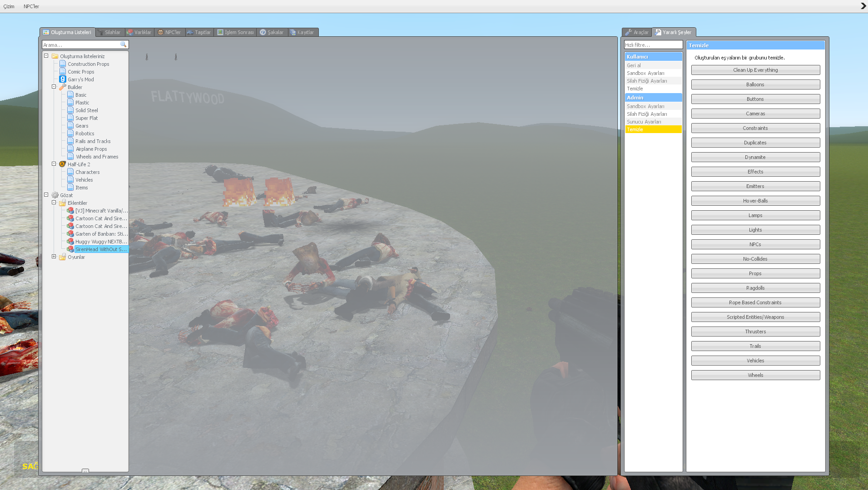Click the SirenHead WithOut addon icon
Image resolution: width=868 pixels, height=490 pixels.
70,249
